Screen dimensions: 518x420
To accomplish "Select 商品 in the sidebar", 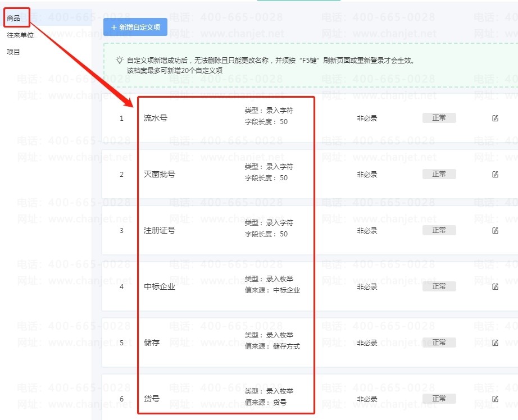I will pos(13,18).
